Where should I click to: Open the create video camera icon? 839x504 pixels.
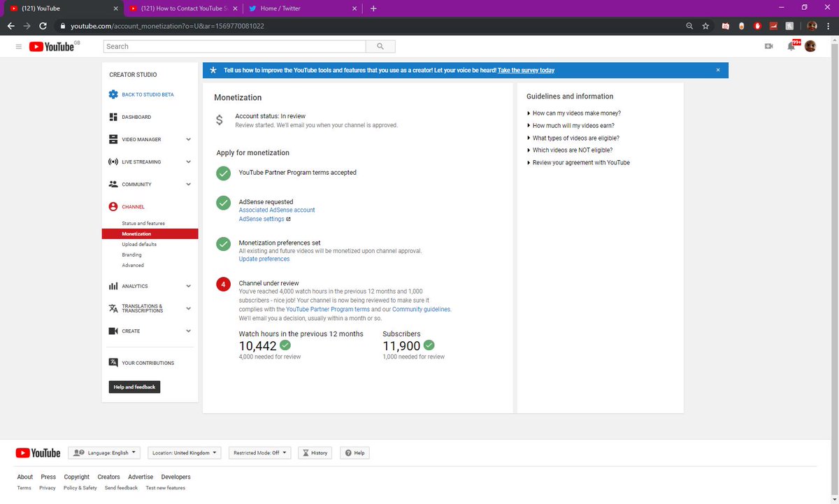(769, 46)
